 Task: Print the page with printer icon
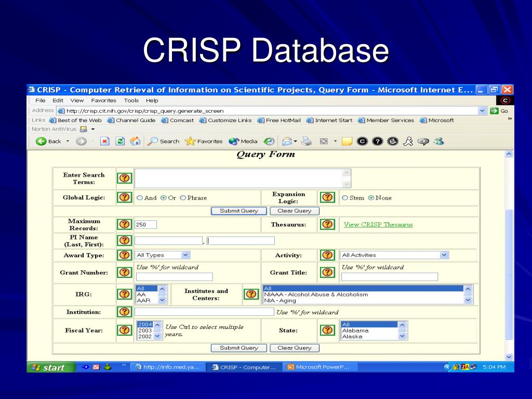click(x=307, y=141)
